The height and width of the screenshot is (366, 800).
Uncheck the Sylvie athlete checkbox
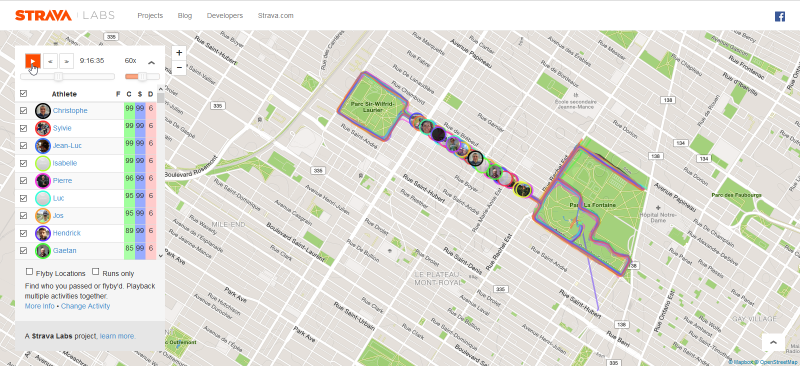pos(23,128)
